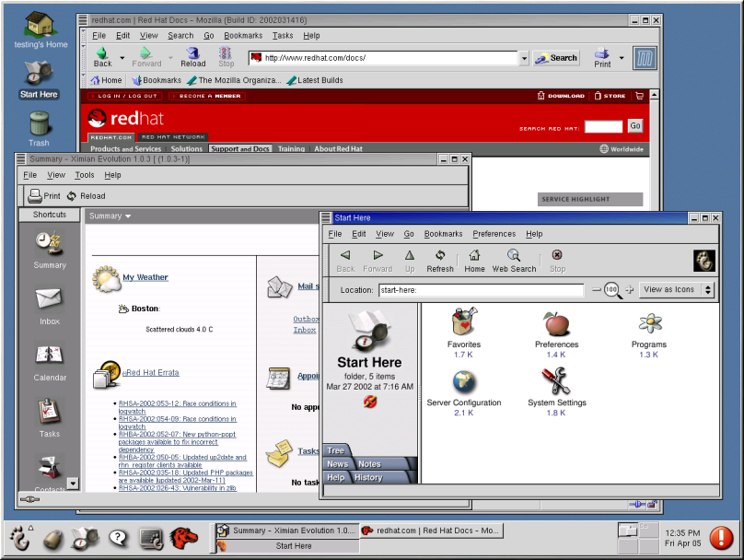Switch to the Tree sidebar tab
This screenshot has height=560, width=744.
(x=336, y=450)
